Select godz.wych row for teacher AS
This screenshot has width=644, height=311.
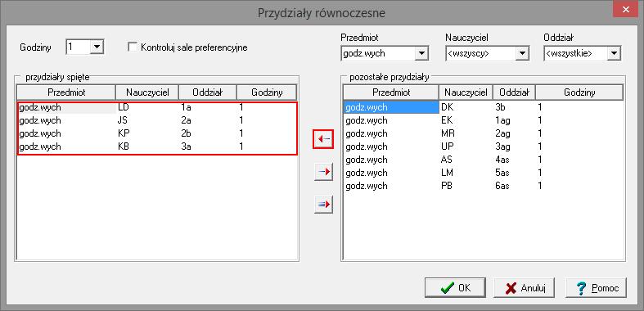click(x=484, y=160)
